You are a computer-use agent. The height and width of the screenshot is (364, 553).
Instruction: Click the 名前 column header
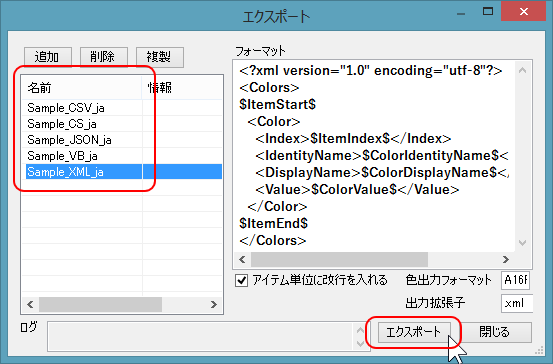click(82, 87)
